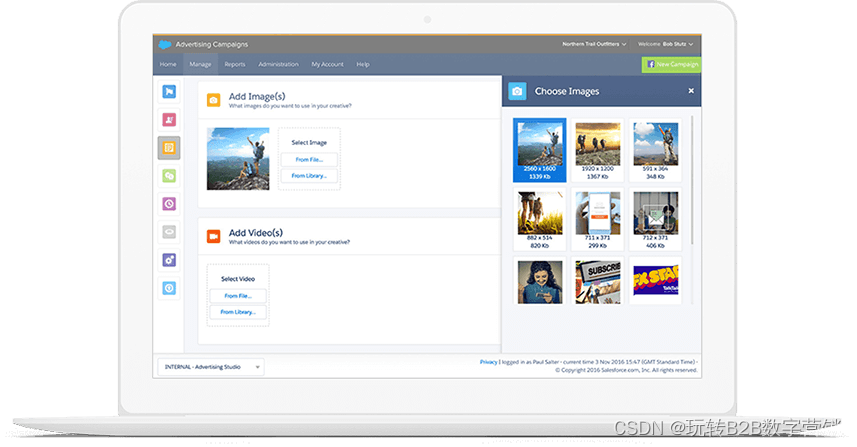
Task: Open the gray oval sidebar icon
Action: click(x=169, y=232)
